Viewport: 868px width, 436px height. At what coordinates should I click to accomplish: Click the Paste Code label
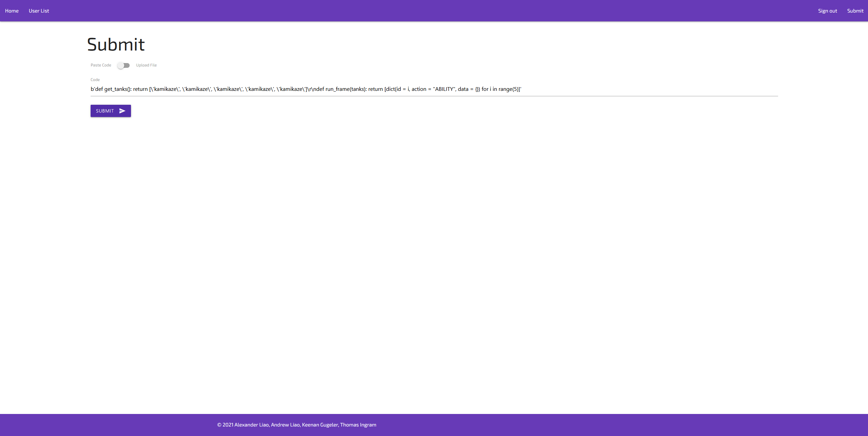click(101, 65)
